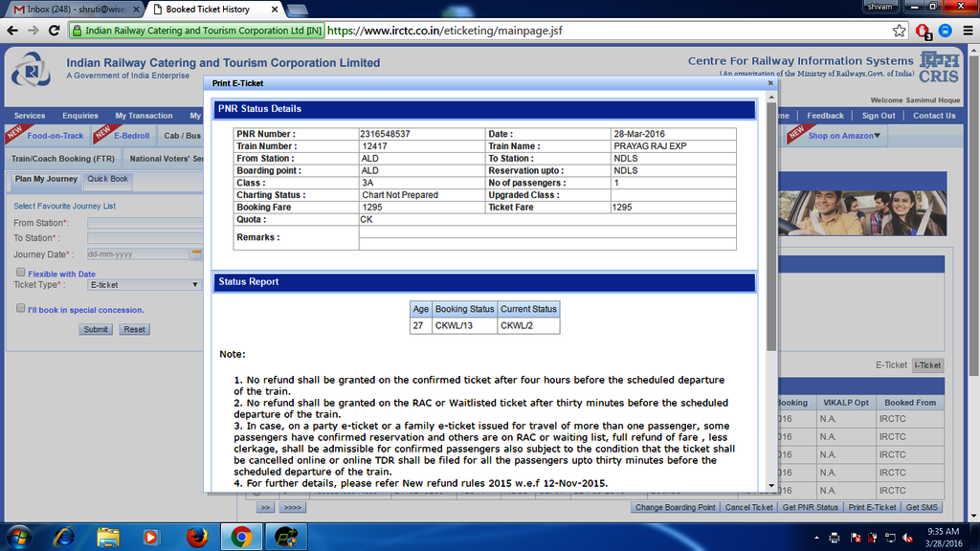Click the Cancel Ticket button
This screenshot has width=980, height=551.
tap(748, 507)
